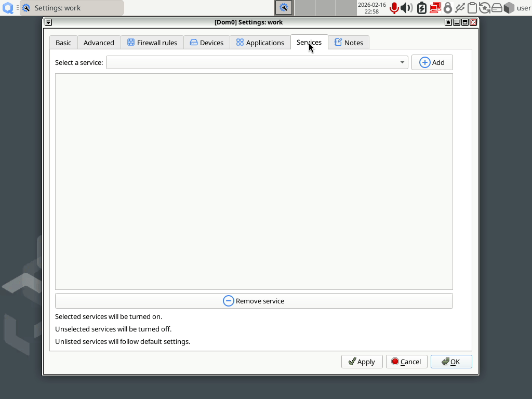Screen dimensions: 532x399
Task: Open the Devices tab
Action: click(207, 43)
